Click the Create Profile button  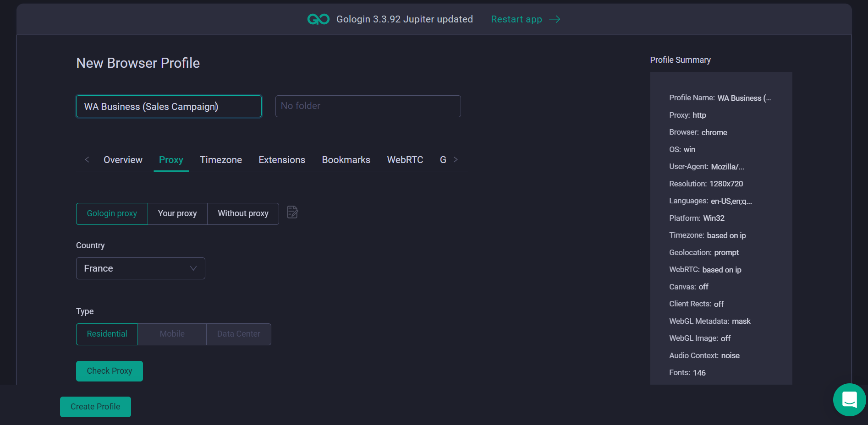pos(95,407)
